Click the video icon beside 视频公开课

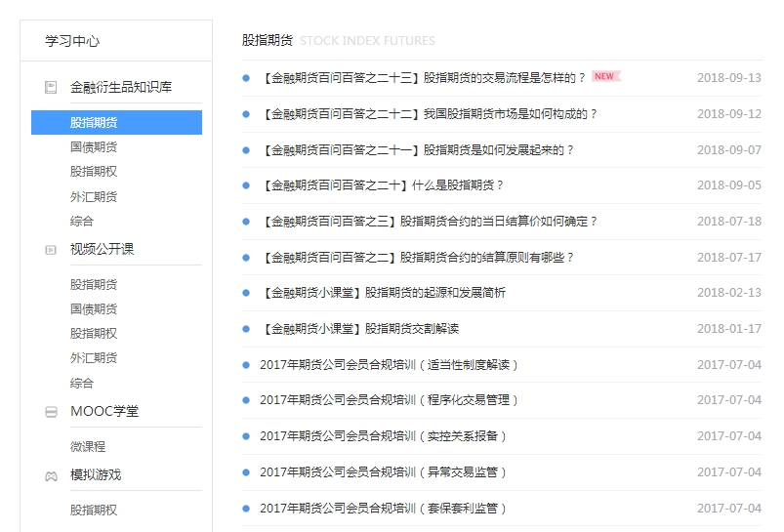click(x=51, y=250)
